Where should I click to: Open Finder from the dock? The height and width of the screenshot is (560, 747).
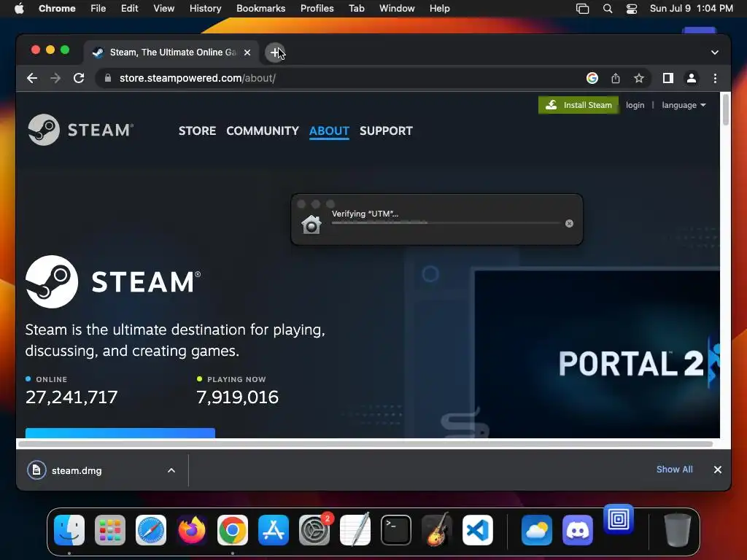(x=69, y=530)
